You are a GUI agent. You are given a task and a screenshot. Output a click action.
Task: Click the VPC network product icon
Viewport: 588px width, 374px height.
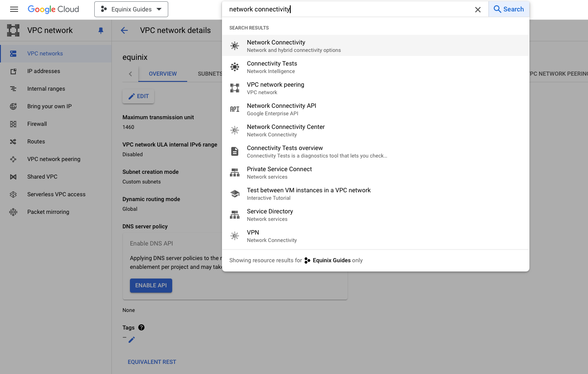[13, 30]
